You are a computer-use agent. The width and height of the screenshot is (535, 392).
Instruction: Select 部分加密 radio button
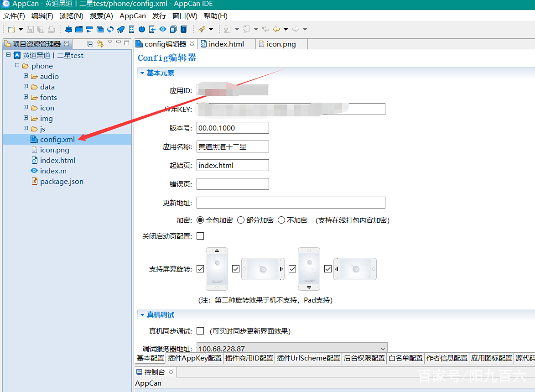click(x=241, y=220)
